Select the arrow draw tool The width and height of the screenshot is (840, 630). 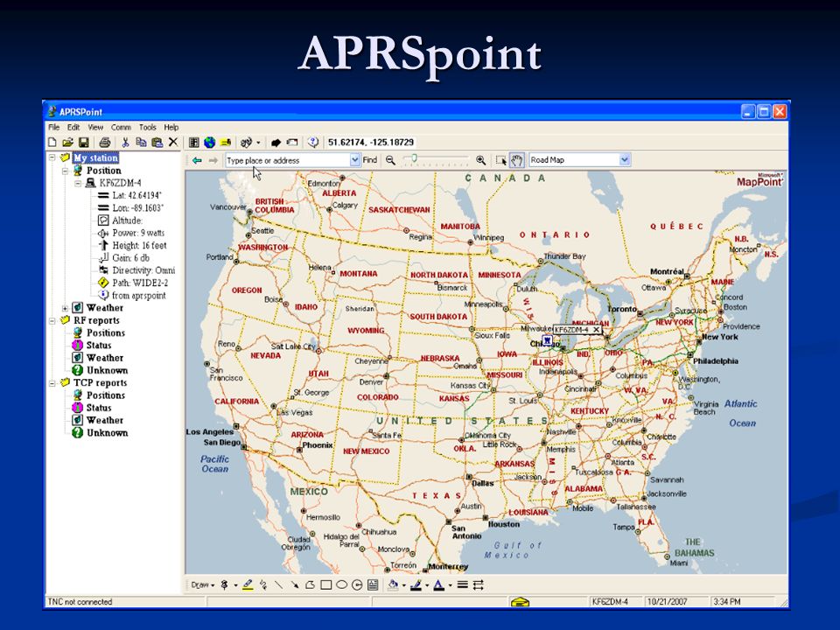pos(295,585)
